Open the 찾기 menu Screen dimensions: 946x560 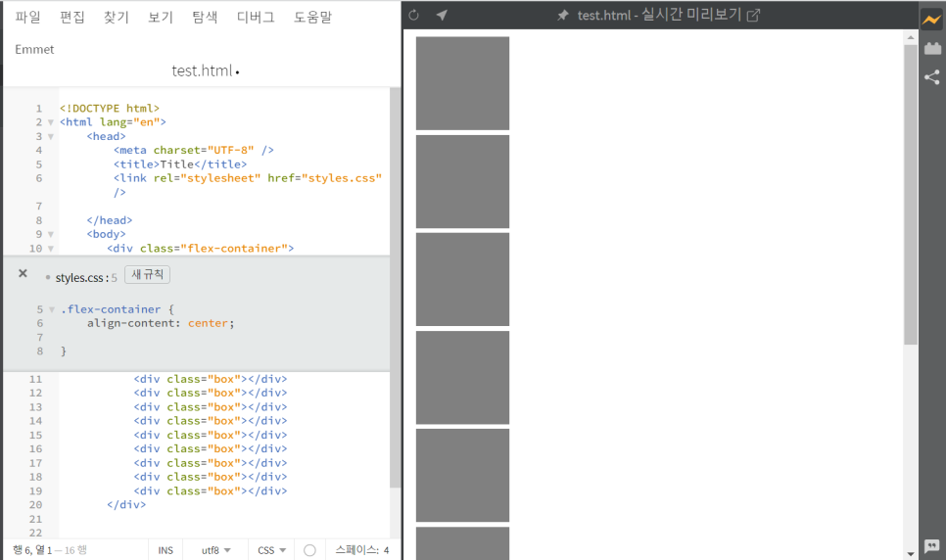pos(116,18)
